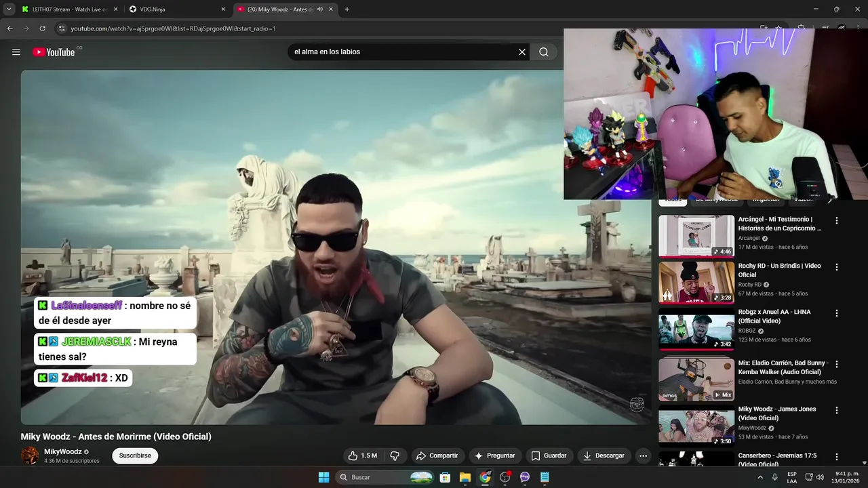Show hidden system tray icons
The height and width of the screenshot is (488, 868).
tap(759, 477)
